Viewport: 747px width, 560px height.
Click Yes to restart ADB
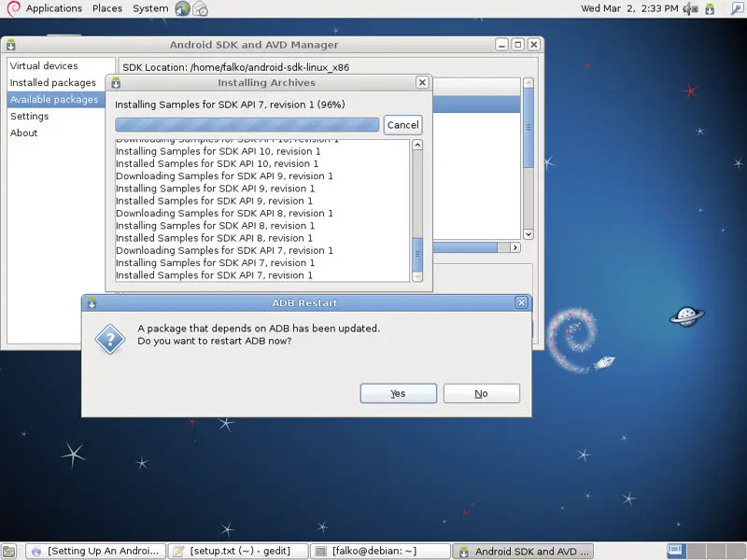tap(399, 393)
